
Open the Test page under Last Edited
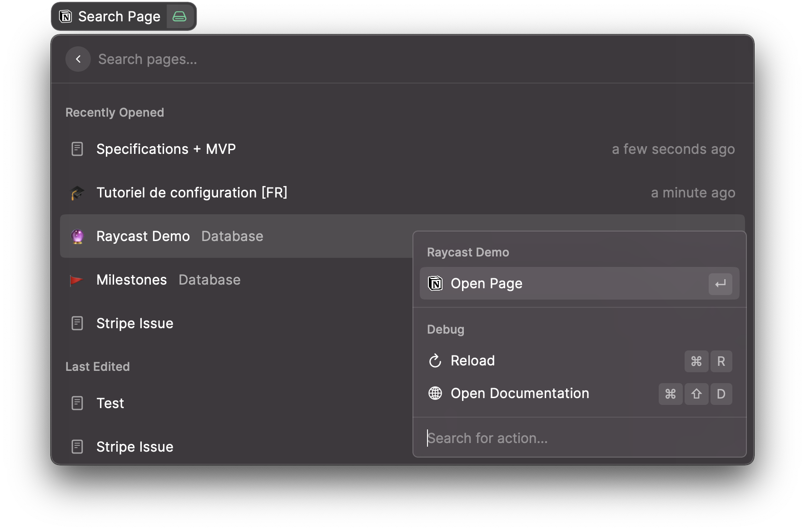click(x=236, y=403)
